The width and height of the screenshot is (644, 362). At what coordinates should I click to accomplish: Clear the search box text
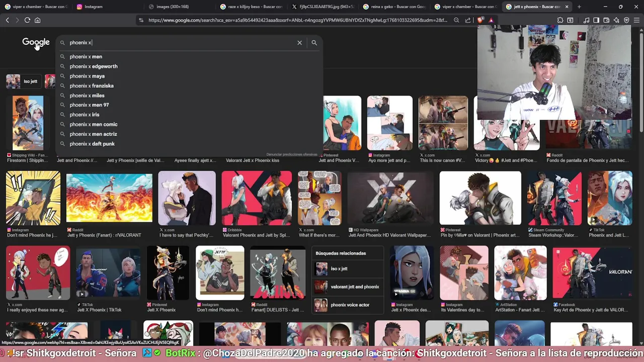click(299, 43)
